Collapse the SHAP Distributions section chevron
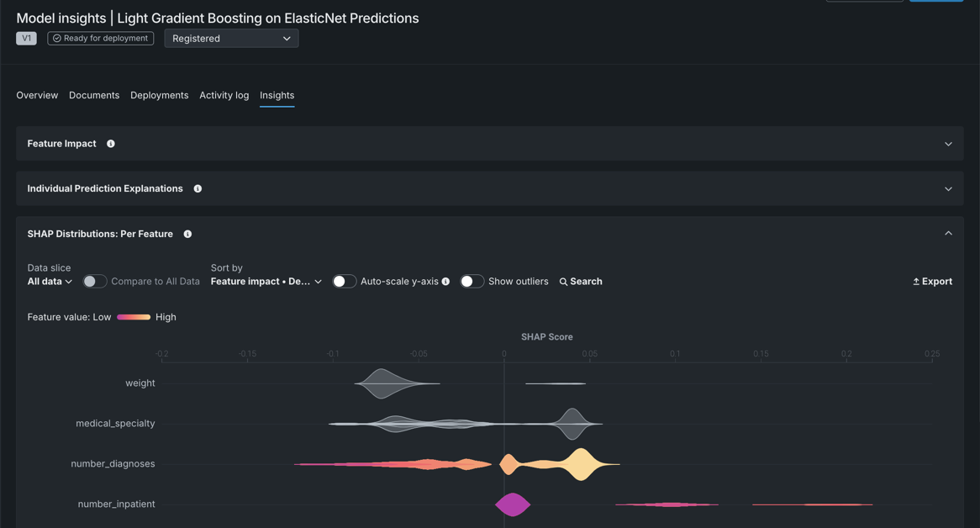 (948, 234)
